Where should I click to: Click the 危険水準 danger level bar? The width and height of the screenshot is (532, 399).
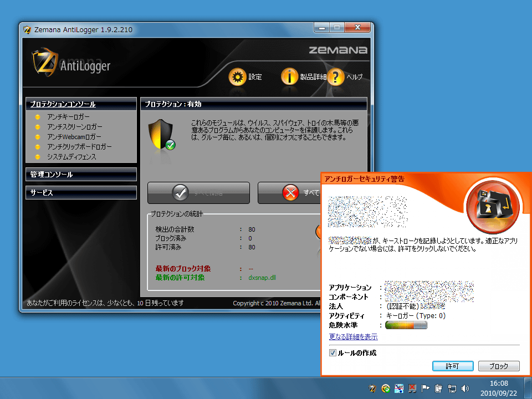point(406,325)
